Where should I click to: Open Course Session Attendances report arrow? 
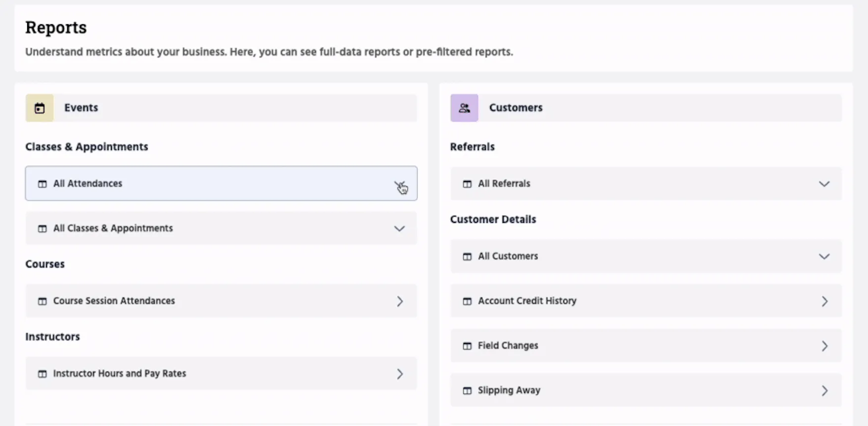click(400, 301)
